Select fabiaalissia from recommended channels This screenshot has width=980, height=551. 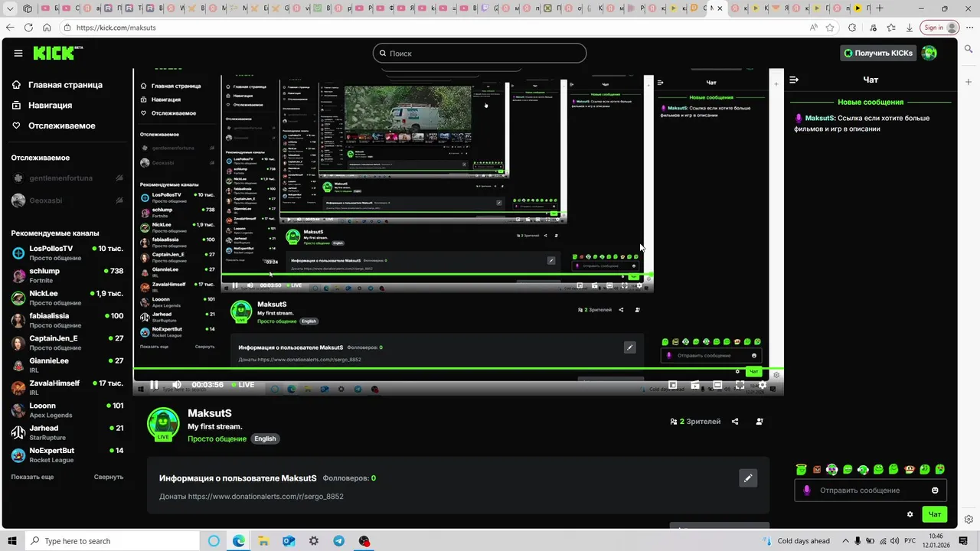click(x=67, y=320)
